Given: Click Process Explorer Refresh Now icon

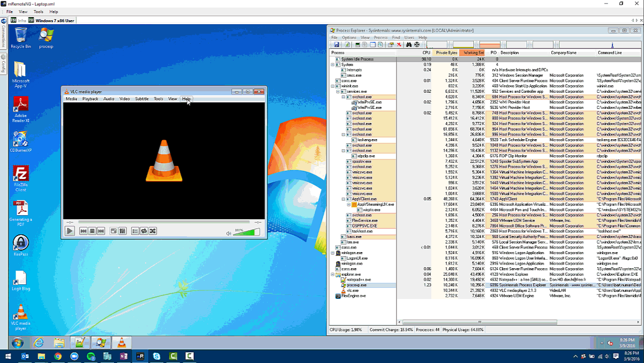Looking at the screenshot, I should [x=347, y=45].
